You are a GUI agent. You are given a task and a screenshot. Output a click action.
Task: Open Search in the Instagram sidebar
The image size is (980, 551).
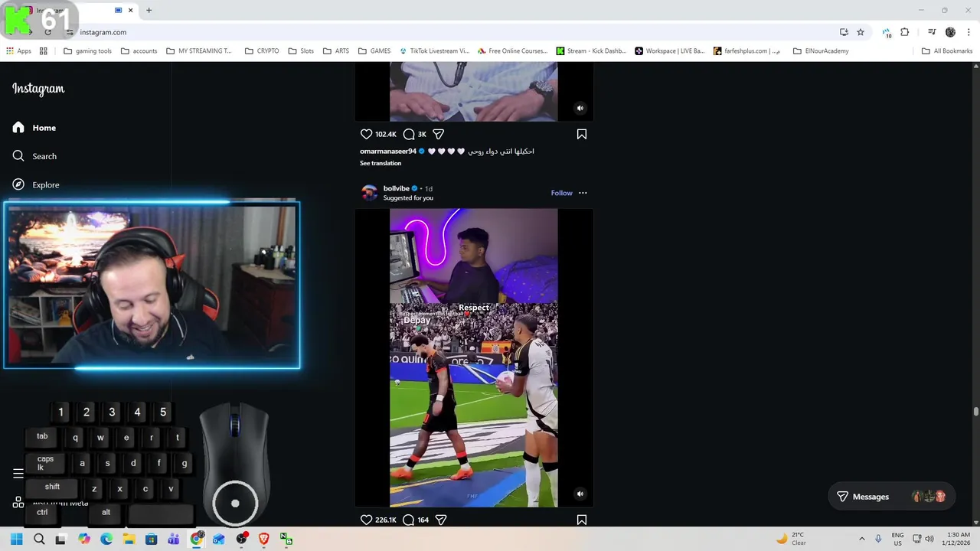[34, 156]
